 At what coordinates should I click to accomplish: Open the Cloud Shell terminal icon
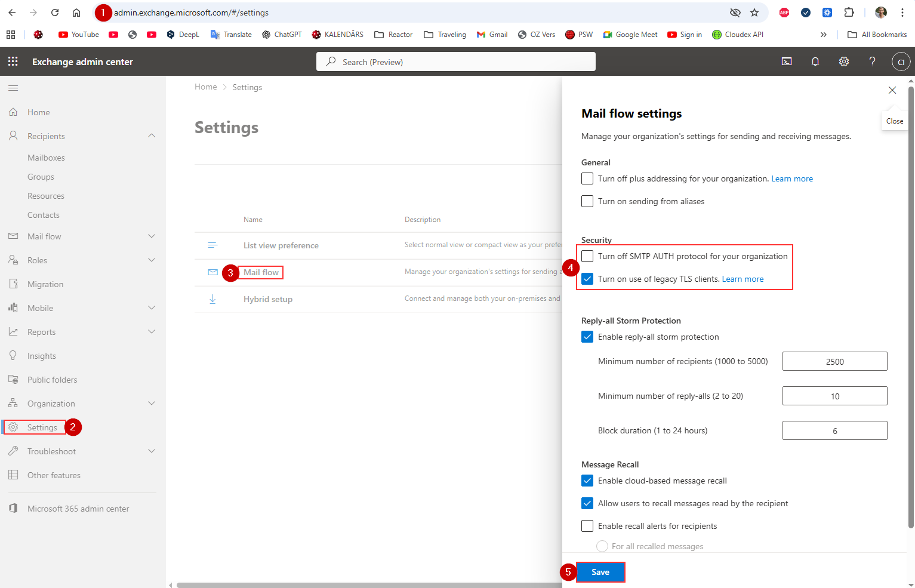tap(787, 61)
